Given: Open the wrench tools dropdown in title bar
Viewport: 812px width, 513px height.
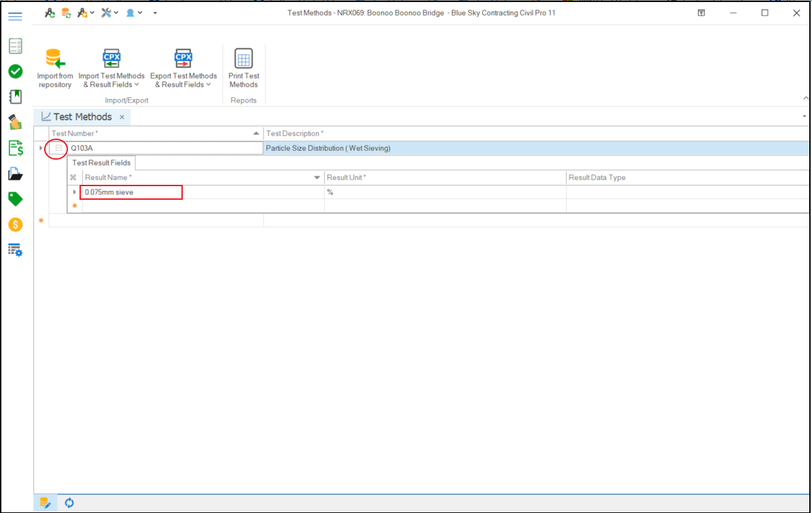Looking at the screenshot, I should tap(109, 13).
